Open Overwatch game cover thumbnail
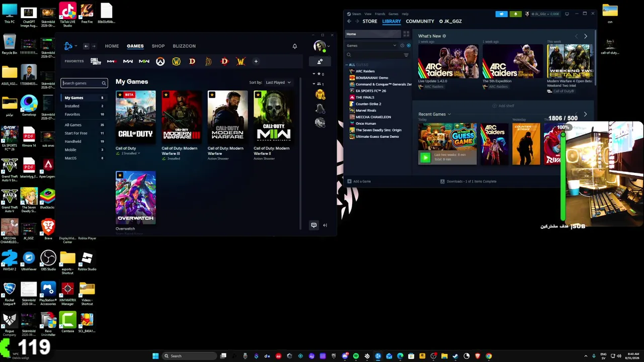644x362 pixels. [x=136, y=198]
